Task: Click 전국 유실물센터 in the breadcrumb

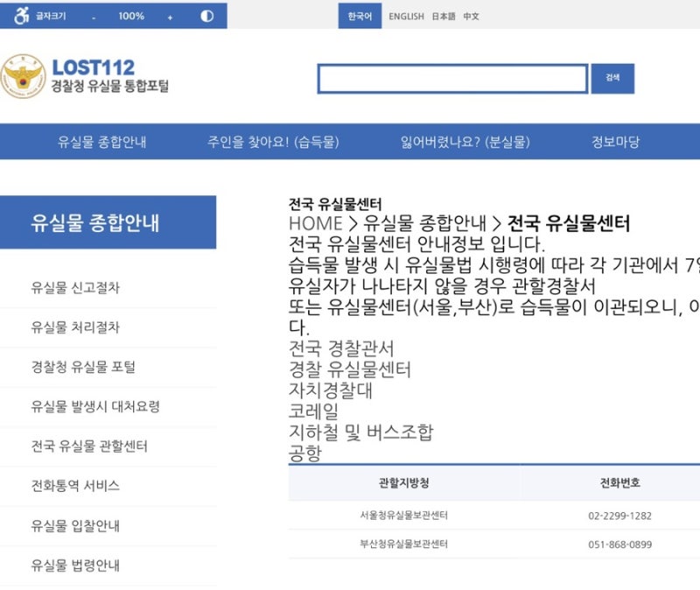Action: (569, 223)
